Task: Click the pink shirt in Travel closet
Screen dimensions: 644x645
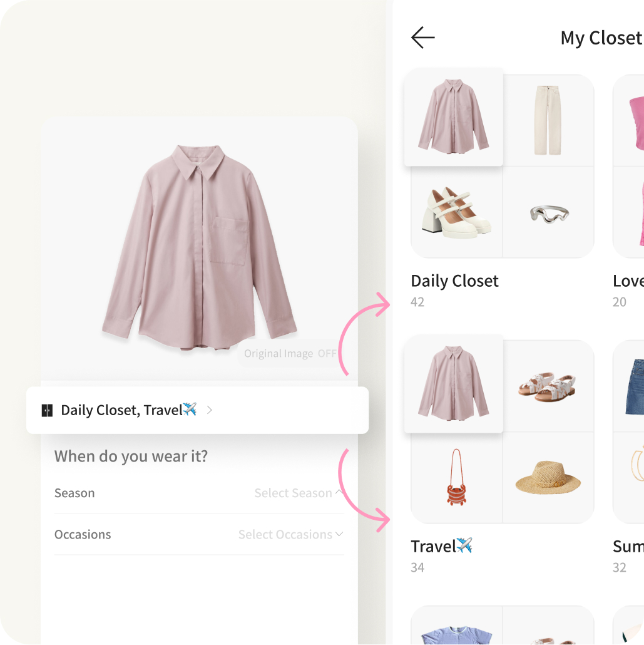Action: (x=454, y=384)
